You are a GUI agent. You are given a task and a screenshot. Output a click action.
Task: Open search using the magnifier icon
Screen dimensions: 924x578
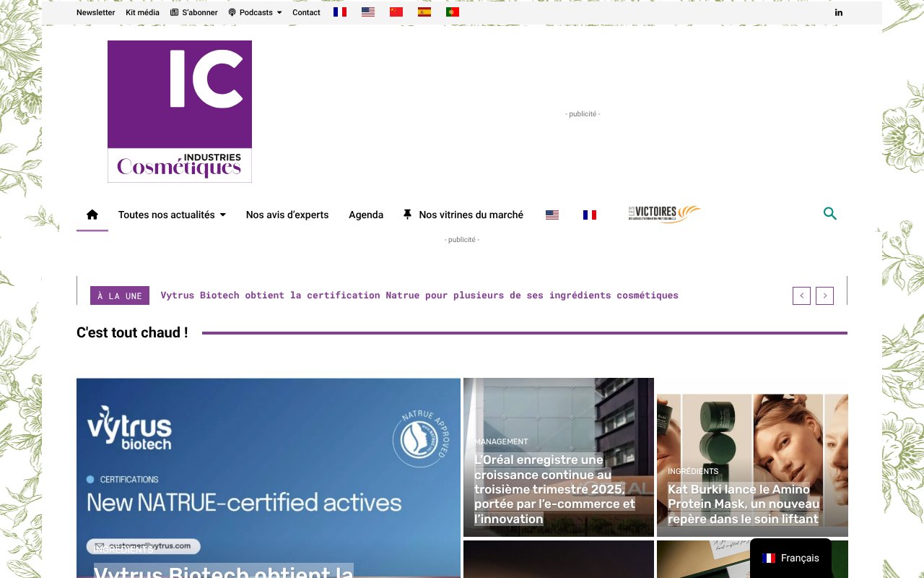tap(829, 214)
